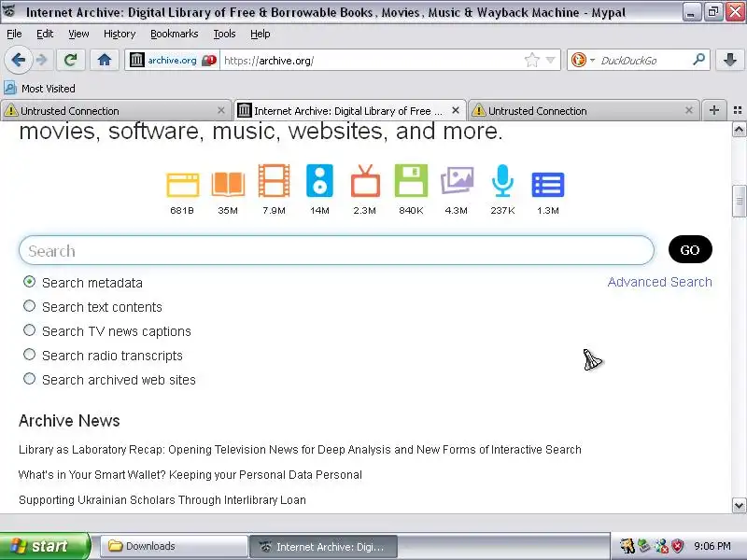Open the Images icon (4.3M)
The width and height of the screenshot is (747, 560).
[457, 180]
